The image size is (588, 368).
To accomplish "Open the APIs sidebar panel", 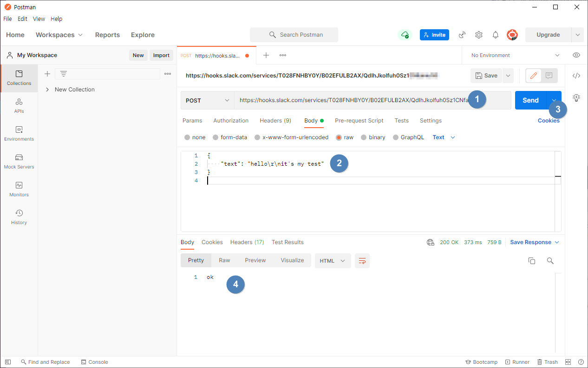I will 19,106.
